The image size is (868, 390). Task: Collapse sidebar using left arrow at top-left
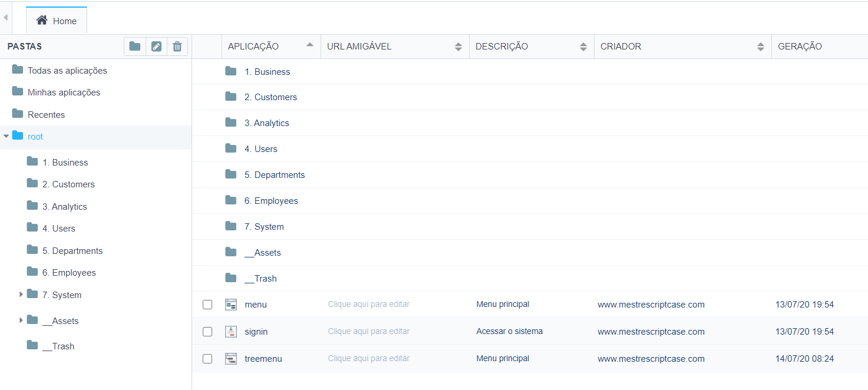point(5,18)
